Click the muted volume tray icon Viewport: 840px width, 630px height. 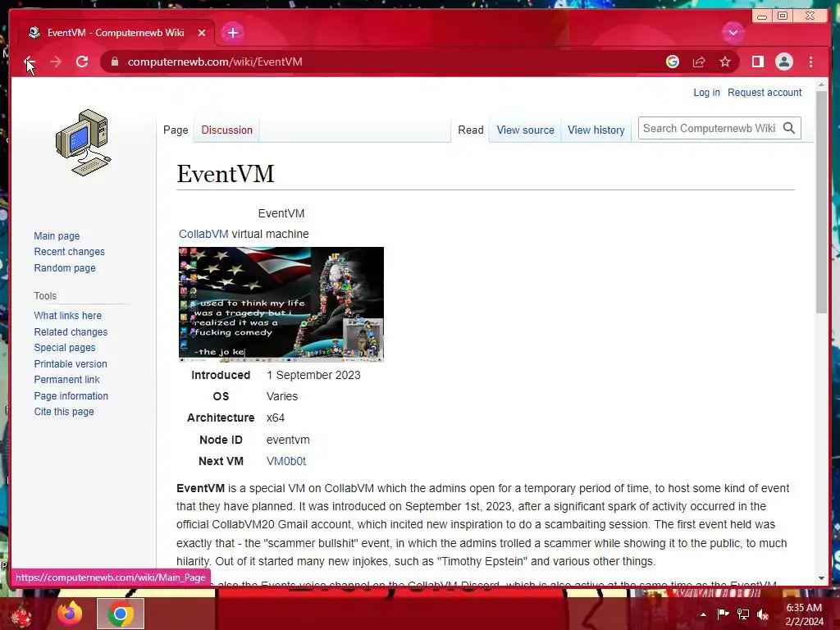pos(763,614)
